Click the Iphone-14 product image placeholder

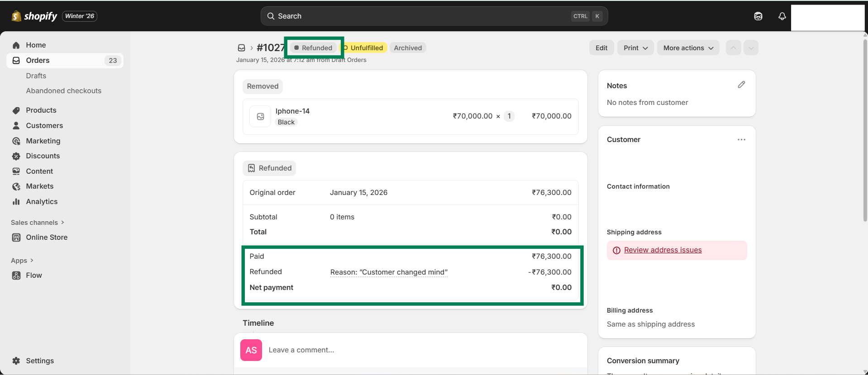[260, 117]
